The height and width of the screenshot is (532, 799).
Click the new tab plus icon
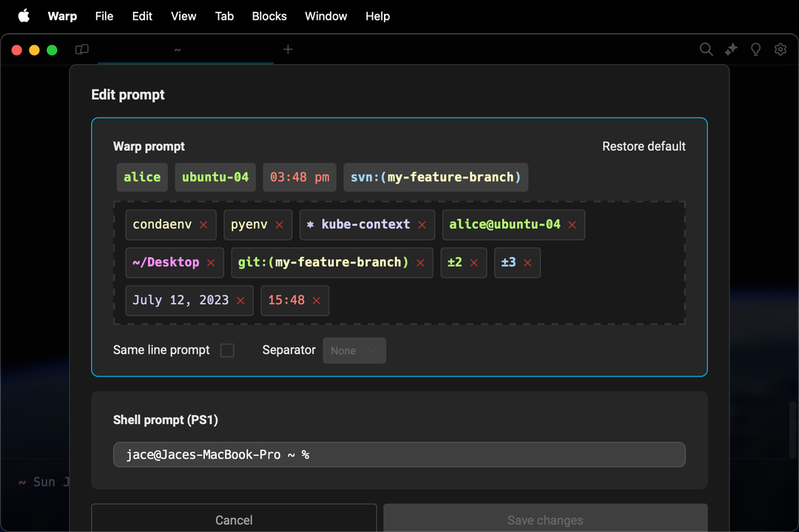[288, 50]
